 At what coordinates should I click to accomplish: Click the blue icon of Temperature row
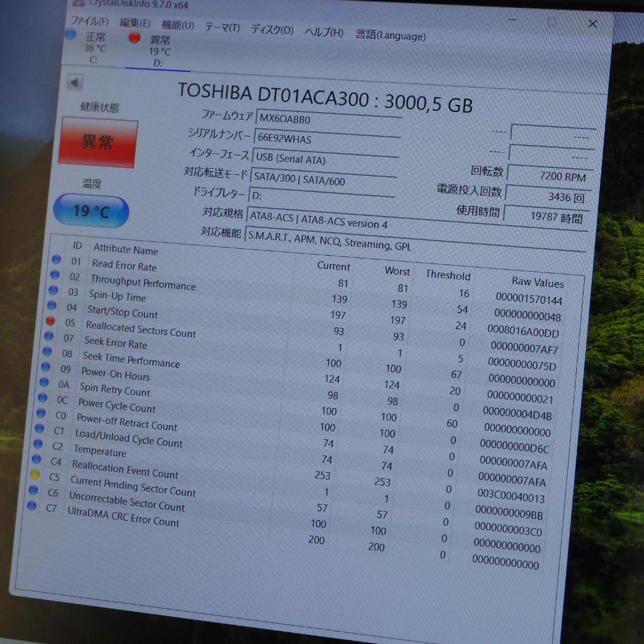[38, 443]
